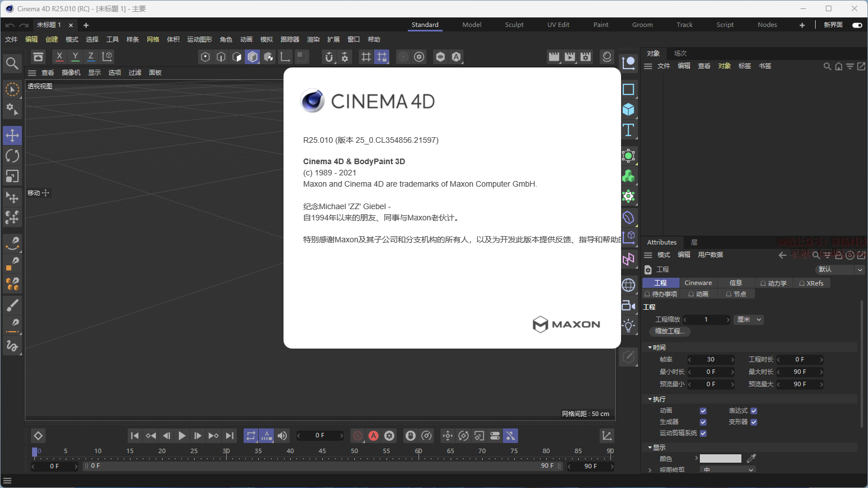Open the 默认 mode dropdown
The height and width of the screenshot is (488, 868).
click(840, 269)
